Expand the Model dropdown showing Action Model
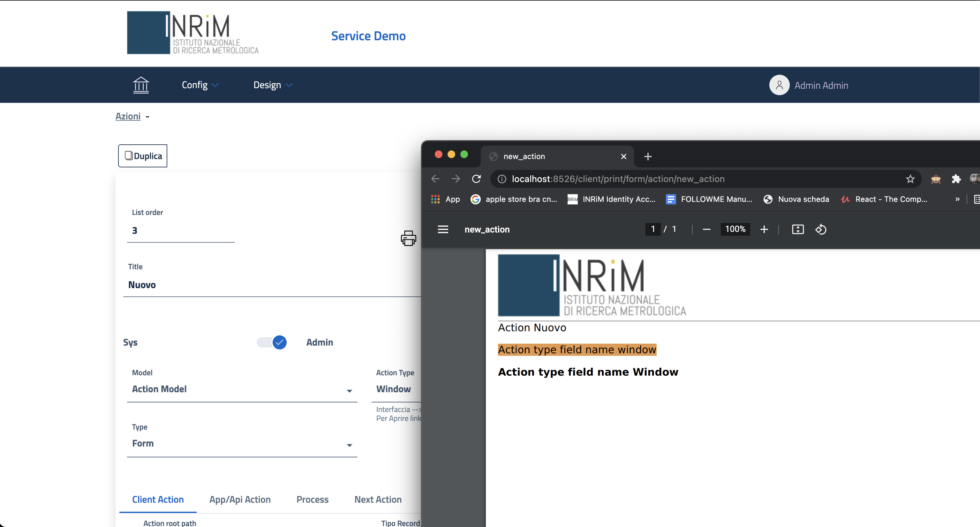 point(242,389)
